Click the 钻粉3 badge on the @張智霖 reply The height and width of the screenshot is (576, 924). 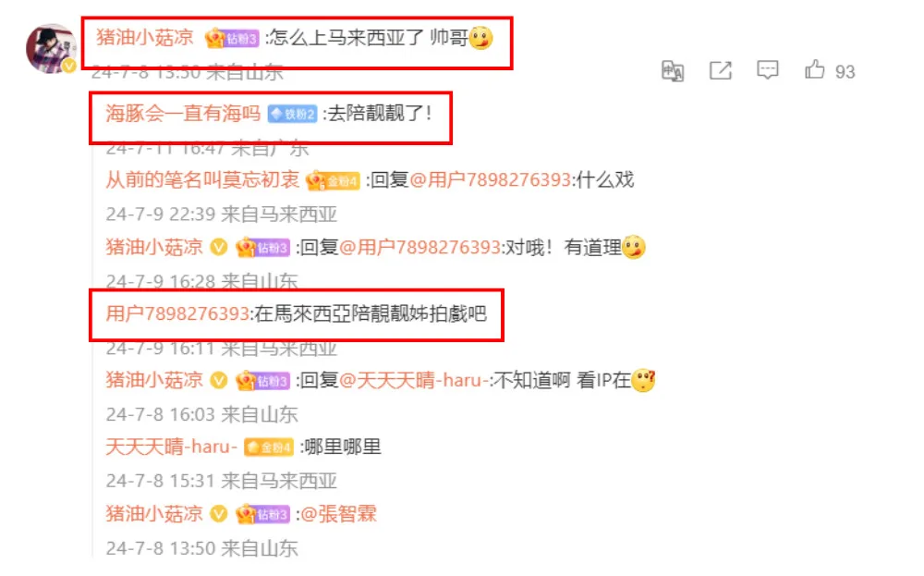[262, 514]
